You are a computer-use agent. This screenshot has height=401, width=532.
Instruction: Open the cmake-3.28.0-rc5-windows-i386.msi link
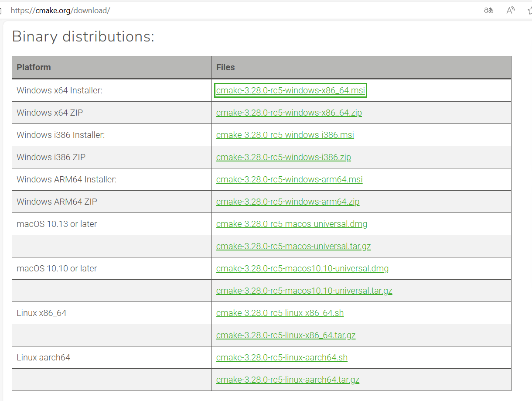pos(285,135)
